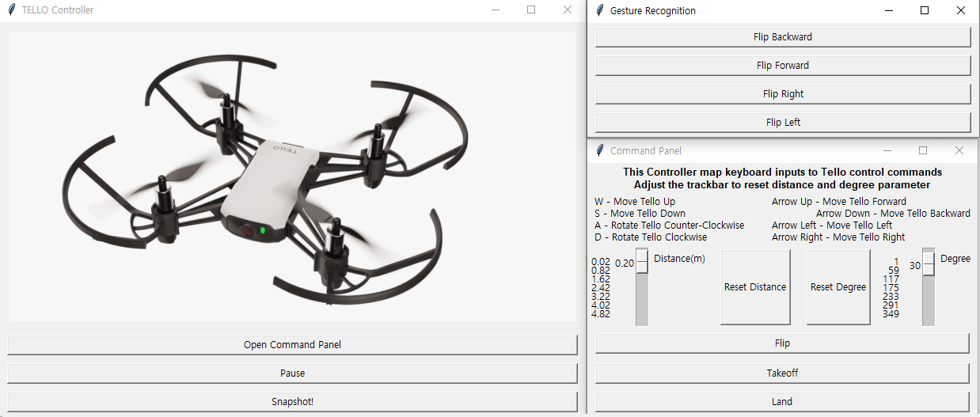The width and height of the screenshot is (980, 417).
Task: Trigger Flip Backward gesture button
Action: click(x=783, y=37)
